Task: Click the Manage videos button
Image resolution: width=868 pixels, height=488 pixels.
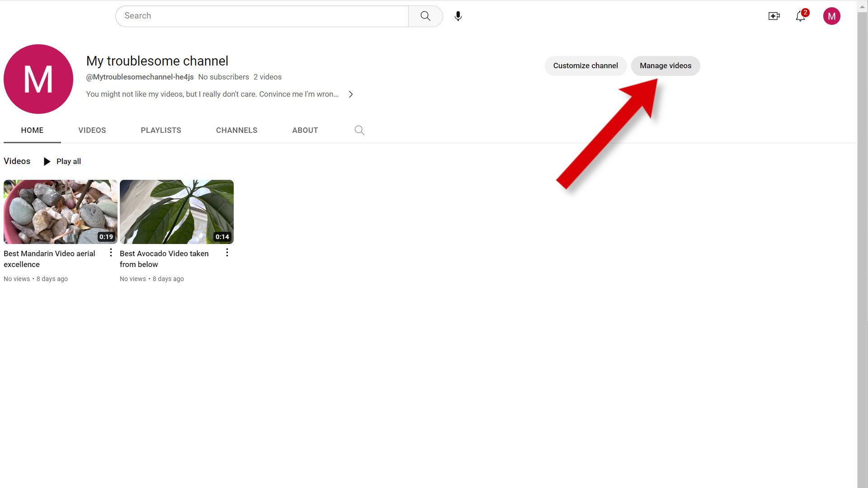Action: [665, 66]
